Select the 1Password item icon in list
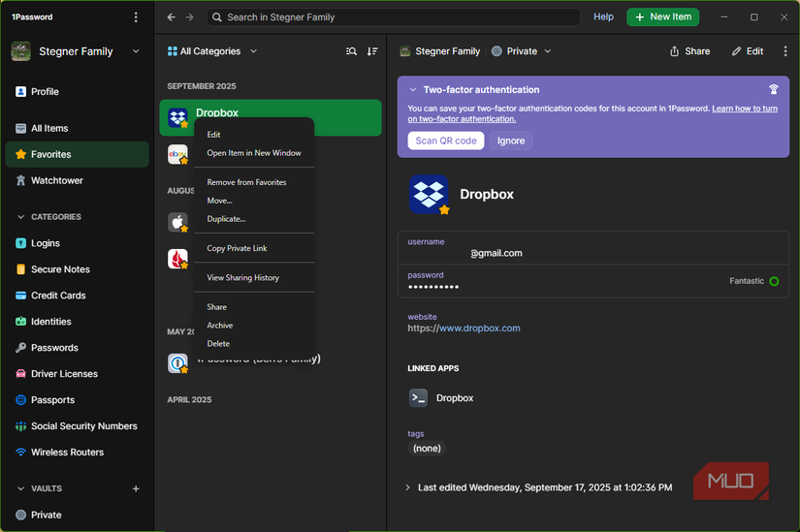The width and height of the screenshot is (800, 532). coord(177,363)
